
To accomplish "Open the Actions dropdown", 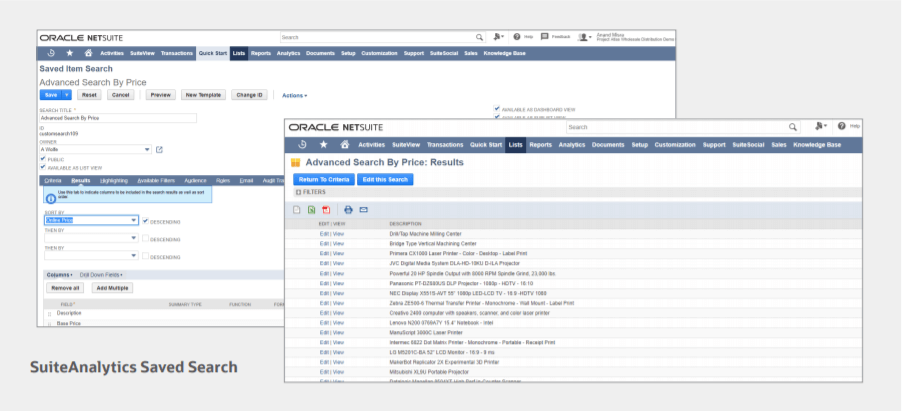I will 294,96.
